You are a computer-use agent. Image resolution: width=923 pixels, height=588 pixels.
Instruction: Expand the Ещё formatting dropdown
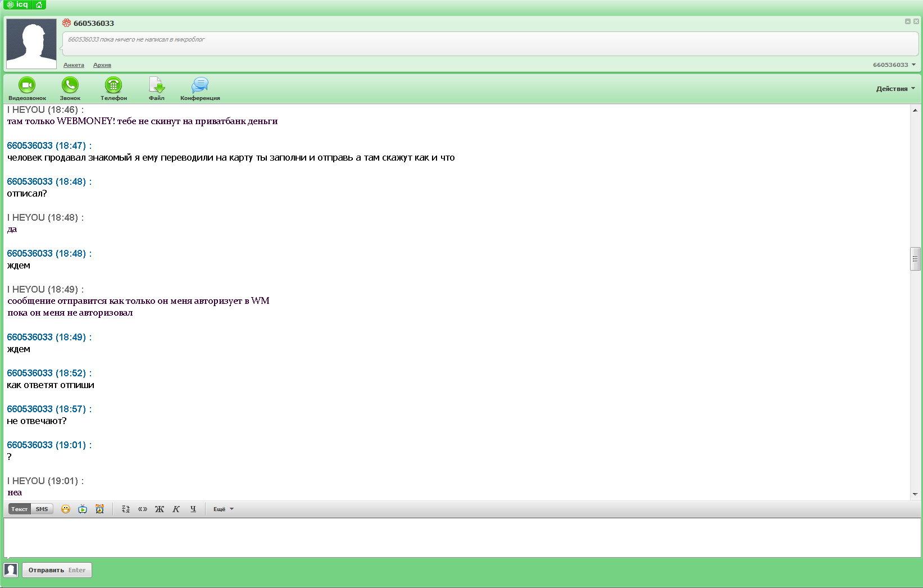coord(223,509)
